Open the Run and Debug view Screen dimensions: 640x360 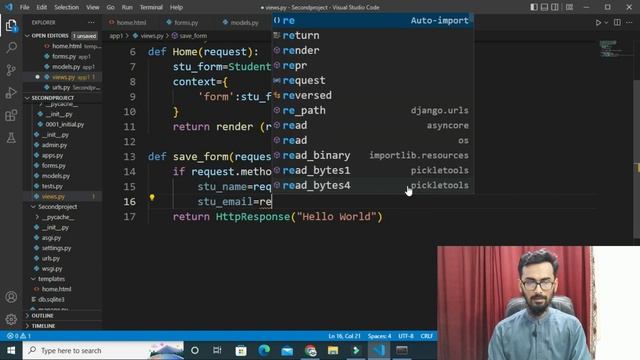(11, 93)
